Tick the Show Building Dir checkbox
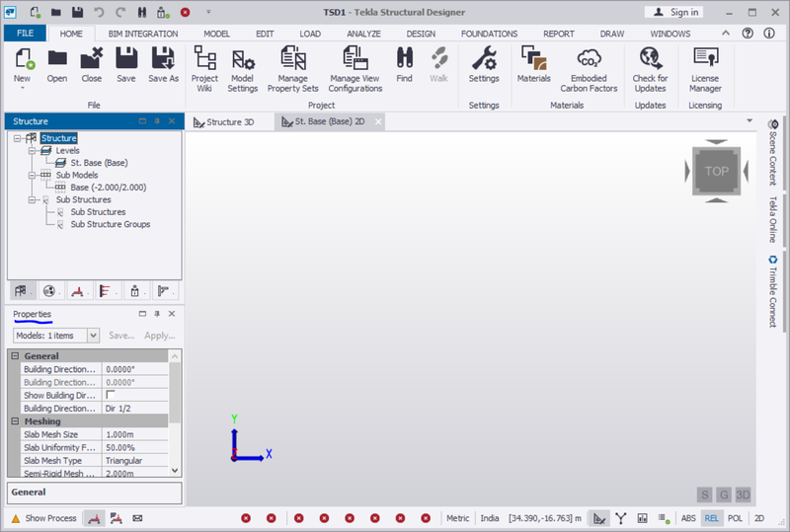 111,395
